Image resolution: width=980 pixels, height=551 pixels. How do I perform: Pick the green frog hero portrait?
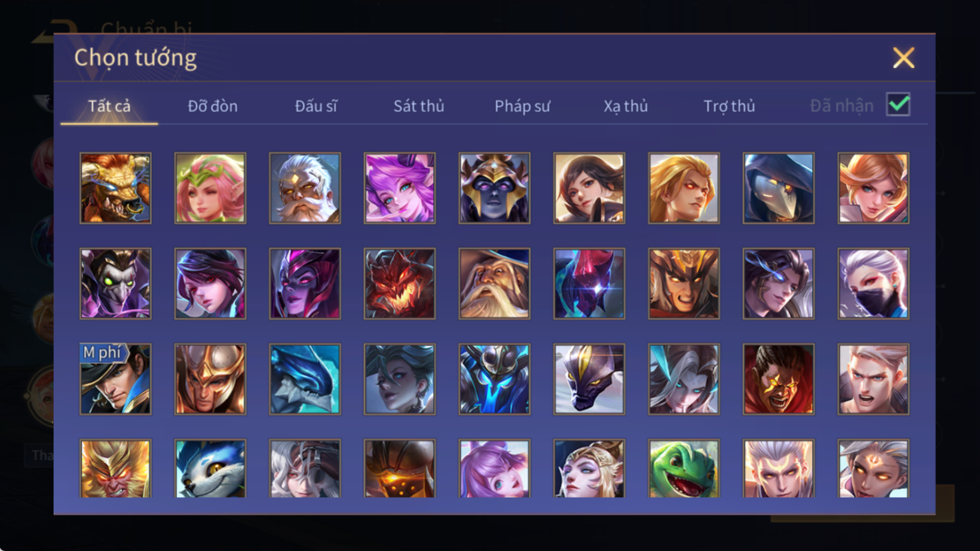coord(684,468)
